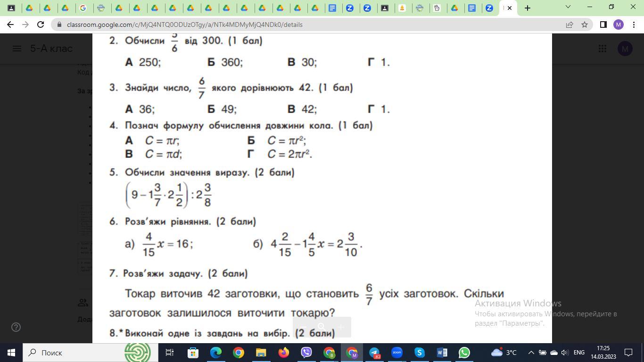Click the heading "7. Розв'яжи задачу. (2 бали)"

click(178, 273)
